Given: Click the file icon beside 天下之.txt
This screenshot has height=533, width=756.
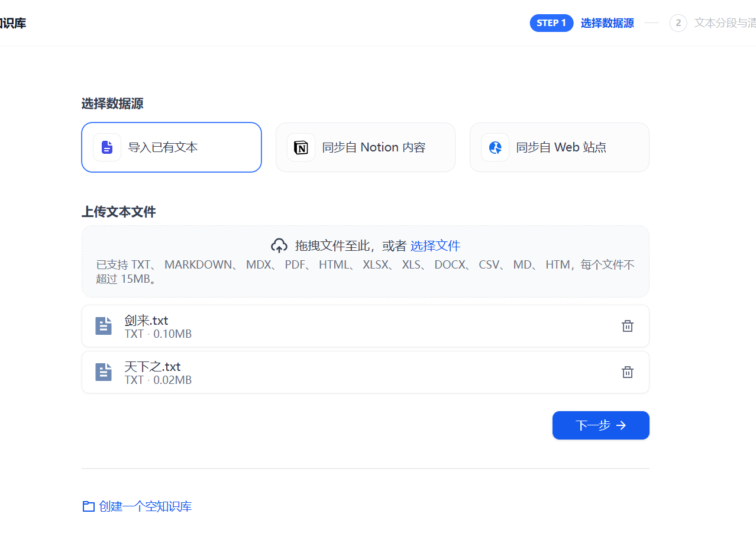Looking at the screenshot, I should tap(104, 372).
